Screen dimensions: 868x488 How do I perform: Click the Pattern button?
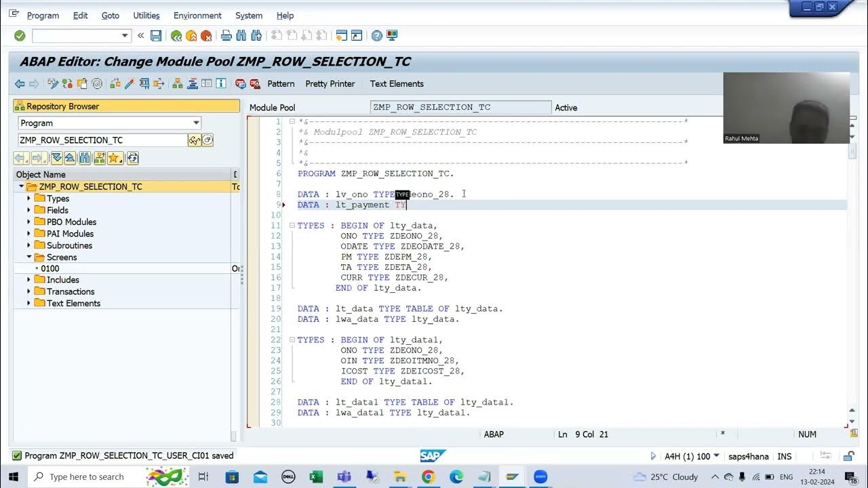pyautogui.click(x=281, y=83)
